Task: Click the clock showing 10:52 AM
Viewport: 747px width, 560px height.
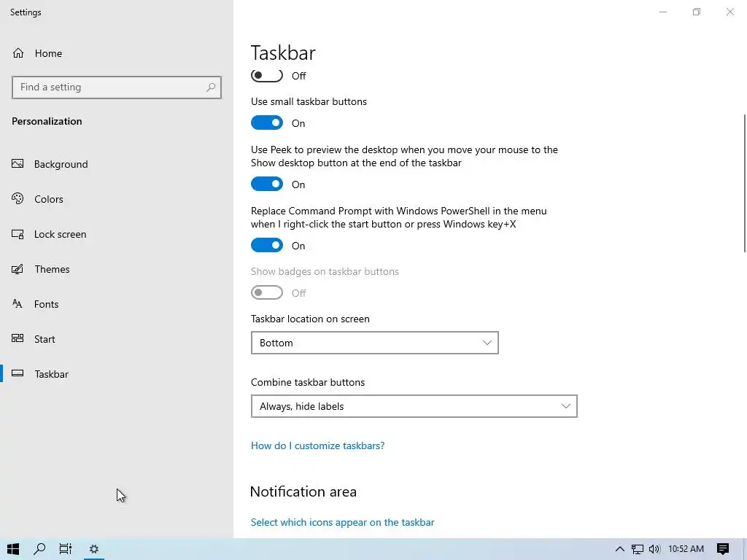Action: click(686, 549)
